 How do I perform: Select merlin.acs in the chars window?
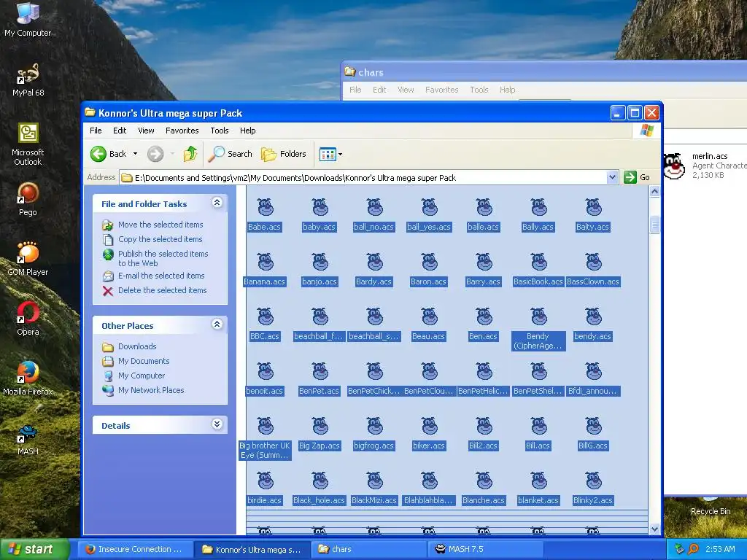coord(705,166)
